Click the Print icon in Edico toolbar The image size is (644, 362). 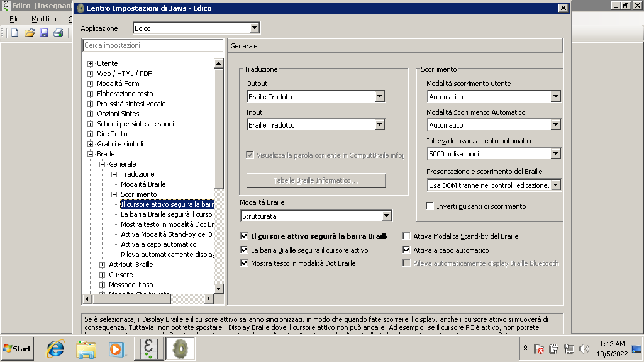click(58, 33)
